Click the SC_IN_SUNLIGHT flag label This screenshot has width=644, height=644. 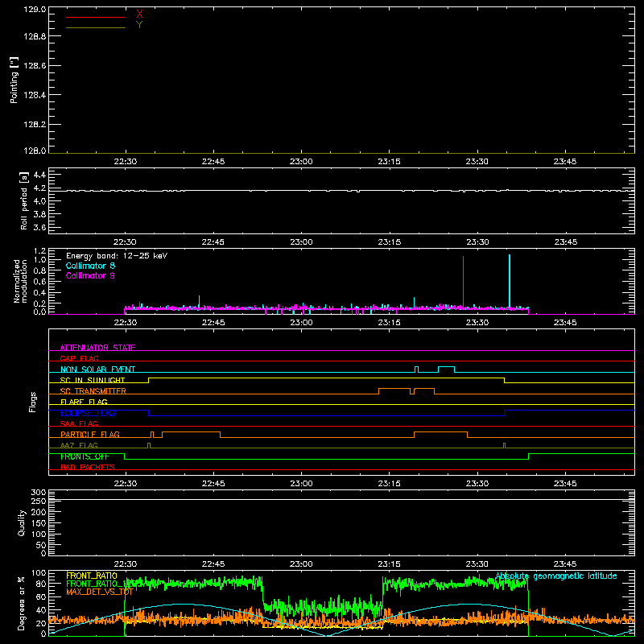pos(93,380)
